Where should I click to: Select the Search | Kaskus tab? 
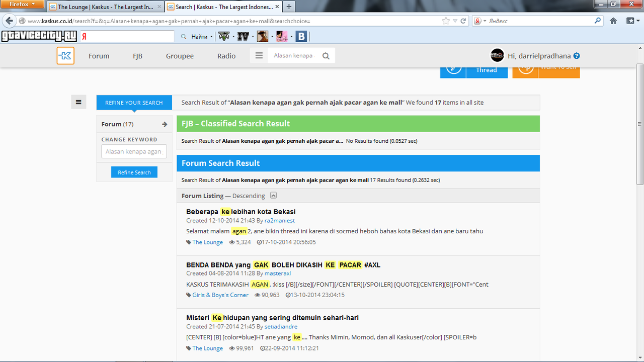(223, 7)
